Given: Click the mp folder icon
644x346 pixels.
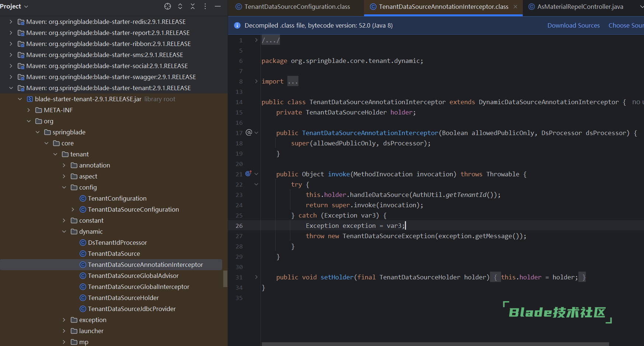Looking at the screenshot, I should click(x=74, y=342).
